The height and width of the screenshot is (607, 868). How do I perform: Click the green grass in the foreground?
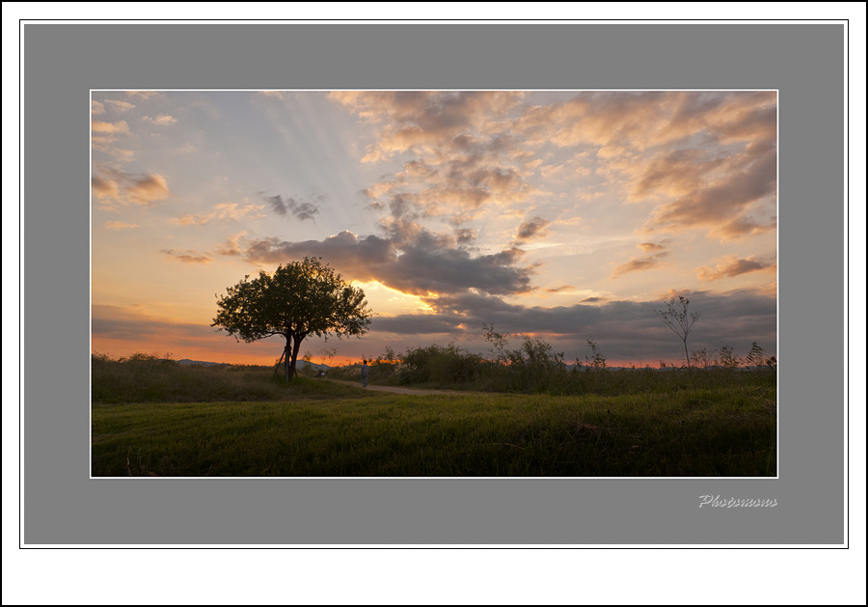pos(434,439)
